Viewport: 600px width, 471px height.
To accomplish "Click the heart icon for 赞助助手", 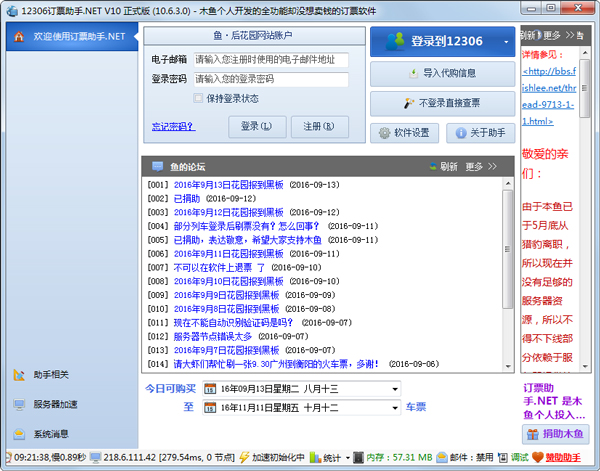I will tap(538, 457).
